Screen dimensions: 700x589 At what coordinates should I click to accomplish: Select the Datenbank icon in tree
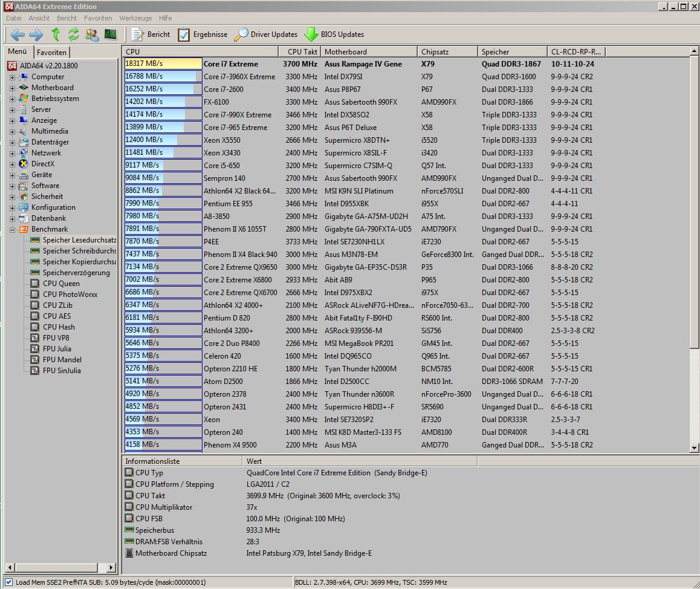click(x=24, y=218)
